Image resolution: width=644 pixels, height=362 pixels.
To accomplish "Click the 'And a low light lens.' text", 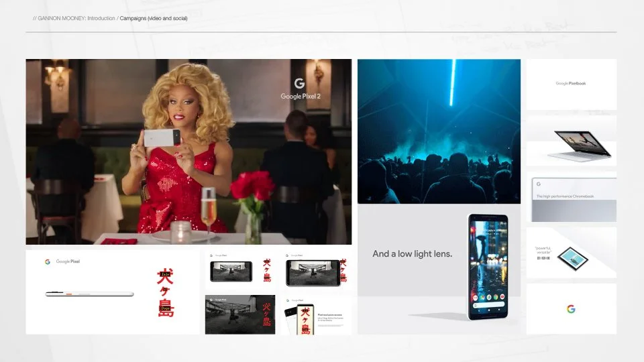I will click(x=412, y=253).
